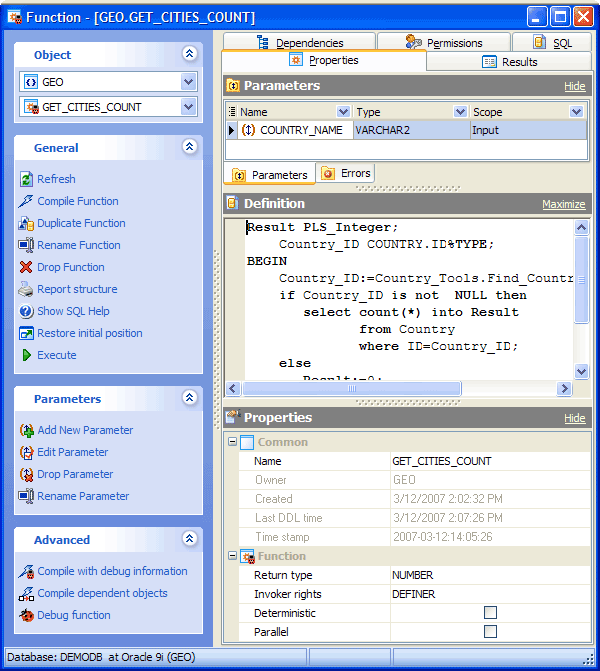
Task: Hide the Properties section
Action: (574, 419)
